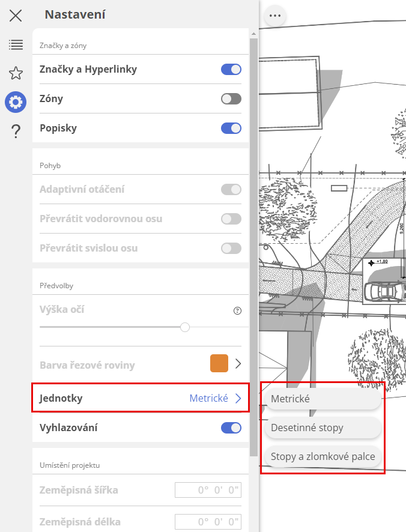Viewport: 406px width, 532px height.
Task: Toggle Převrátit vodorovnou osu switch
Action: (231, 219)
